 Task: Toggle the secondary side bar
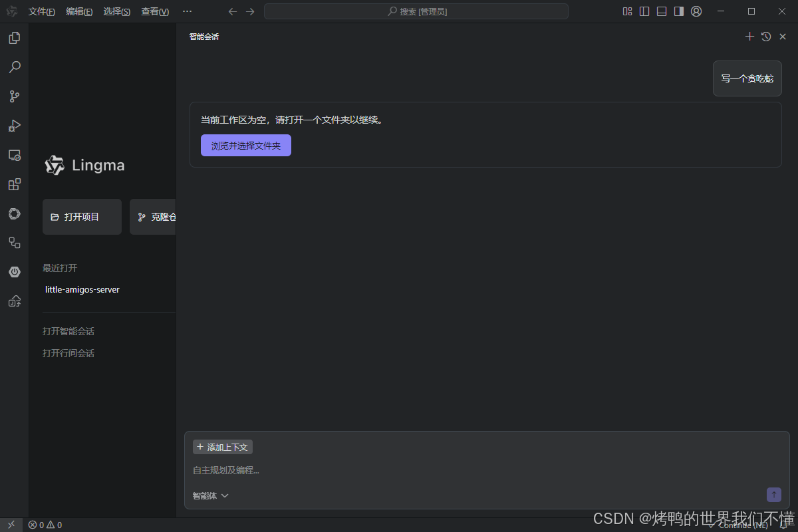point(679,11)
